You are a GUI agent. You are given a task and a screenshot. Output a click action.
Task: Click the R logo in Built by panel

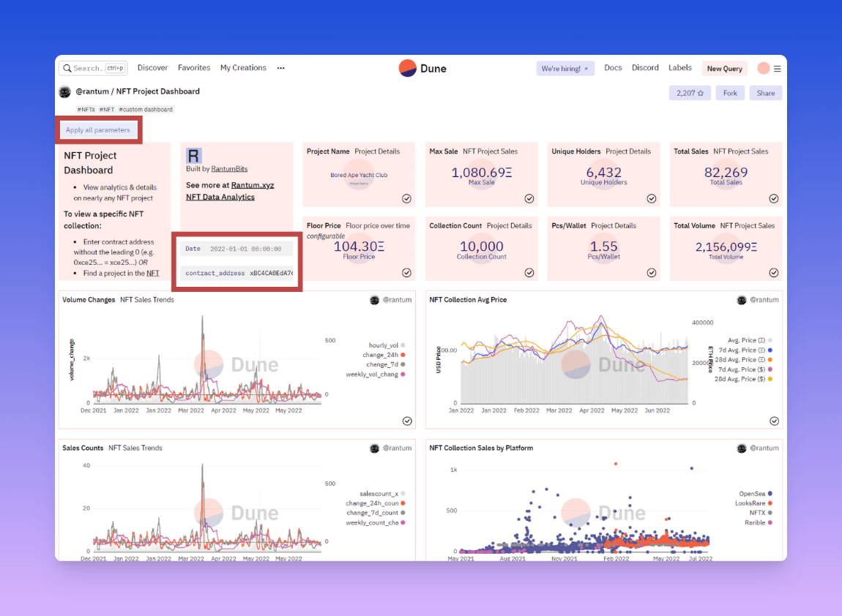click(193, 156)
